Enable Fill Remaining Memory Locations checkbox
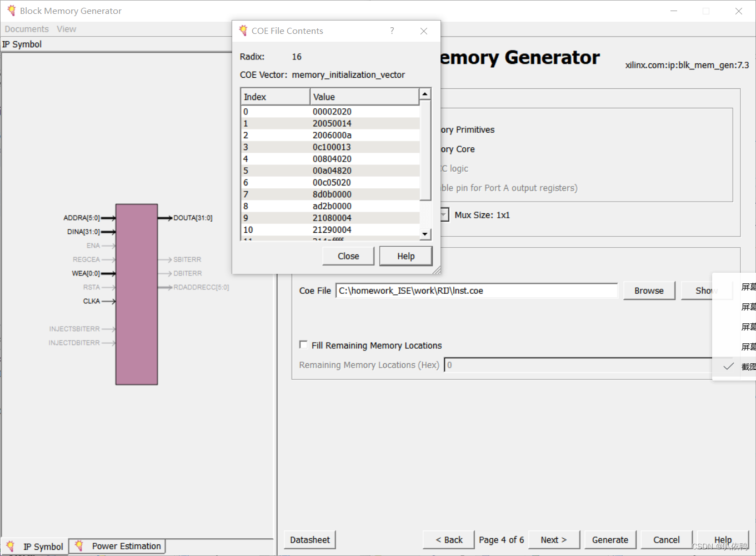This screenshot has height=556, width=756. pos(303,344)
